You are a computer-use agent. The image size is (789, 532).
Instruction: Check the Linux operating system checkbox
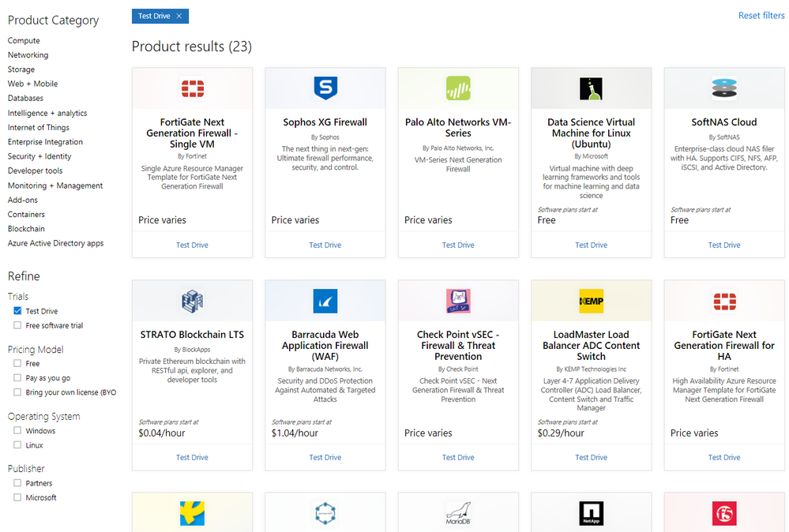[17, 445]
